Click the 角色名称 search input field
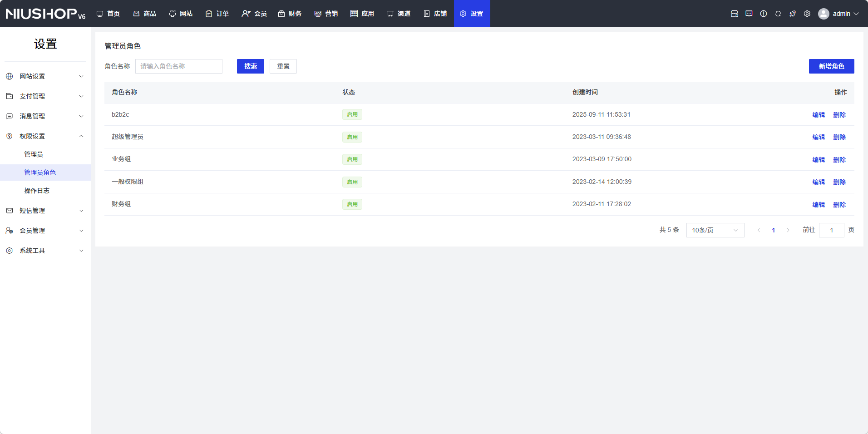The height and width of the screenshot is (434, 868). point(179,66)
